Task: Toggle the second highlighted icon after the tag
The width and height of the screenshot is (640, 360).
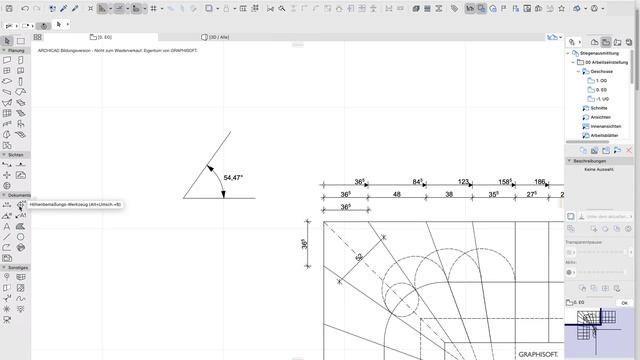Action: point(482,8)
